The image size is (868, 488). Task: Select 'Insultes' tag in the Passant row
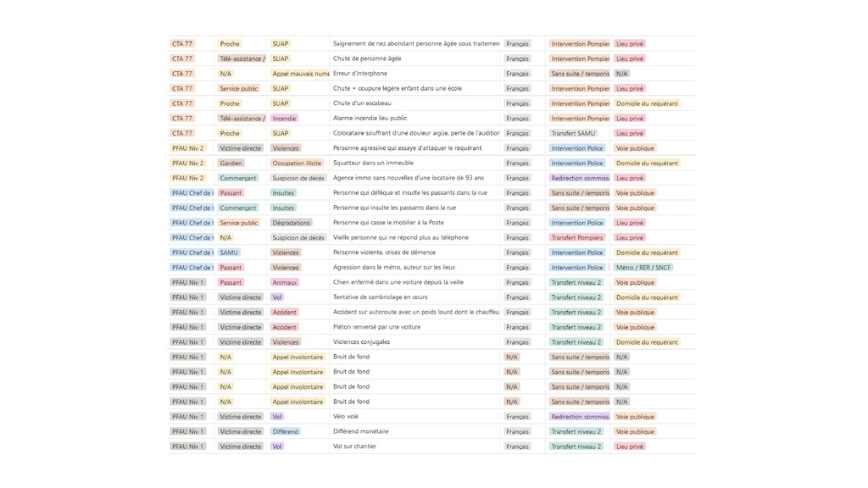click(x=283, y=193)
